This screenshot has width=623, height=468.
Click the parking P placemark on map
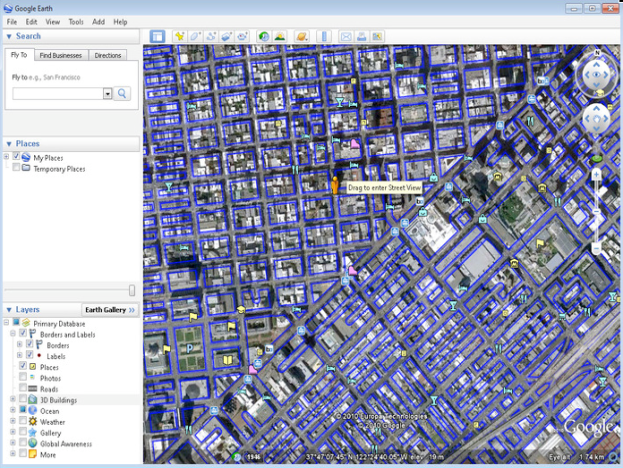[190, 349]
